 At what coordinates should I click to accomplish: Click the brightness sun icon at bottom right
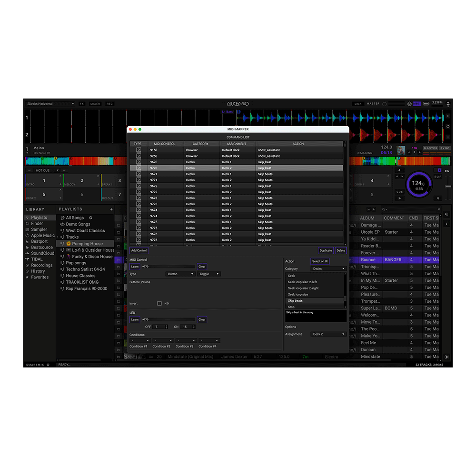447,357
